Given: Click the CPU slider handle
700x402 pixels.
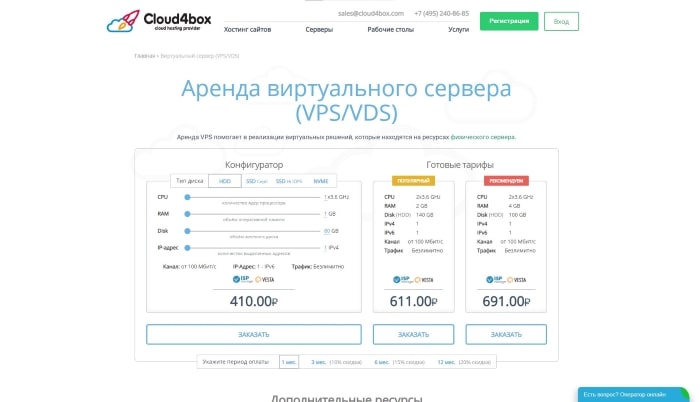Looking at the screenshot, I should pyautogui.click(x=188, y=197).
